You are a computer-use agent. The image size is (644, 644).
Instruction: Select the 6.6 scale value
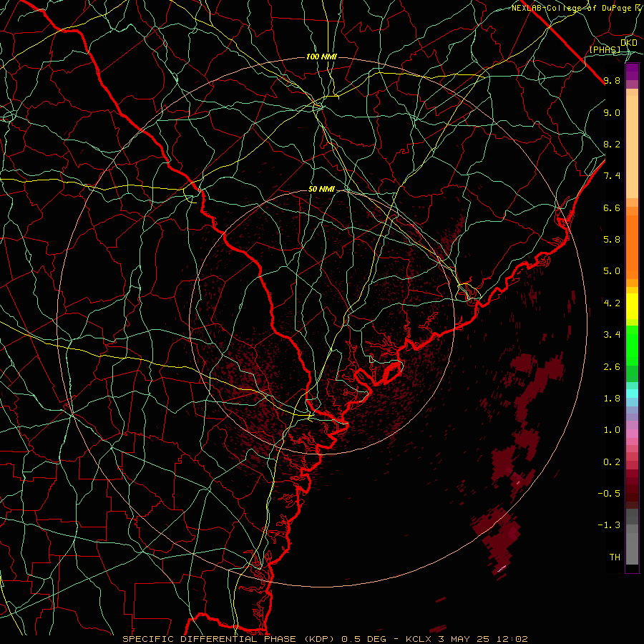coord(612,208)
